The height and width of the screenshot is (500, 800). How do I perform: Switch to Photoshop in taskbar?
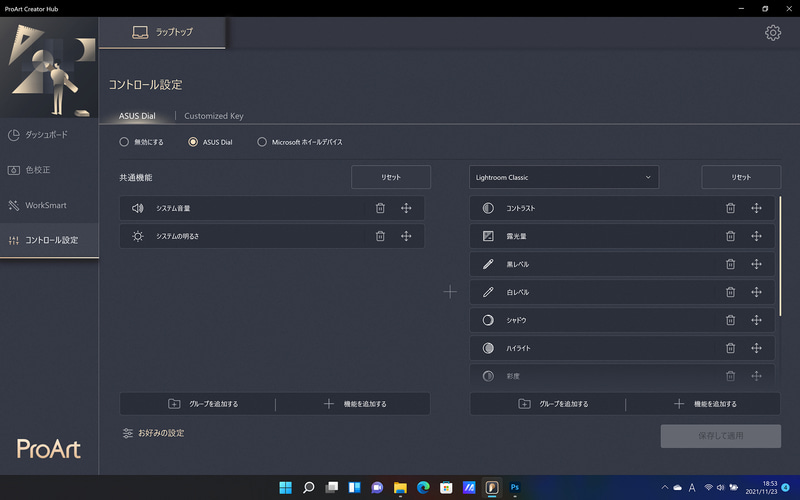click(515, 487)
